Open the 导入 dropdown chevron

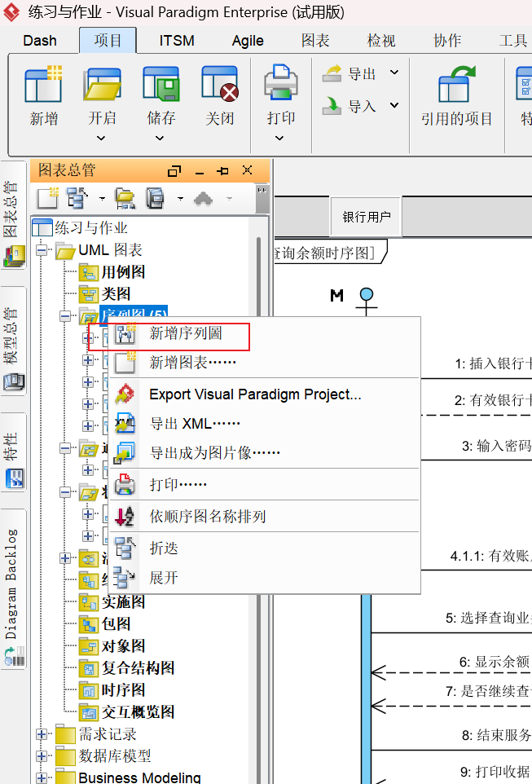point(394,105)
